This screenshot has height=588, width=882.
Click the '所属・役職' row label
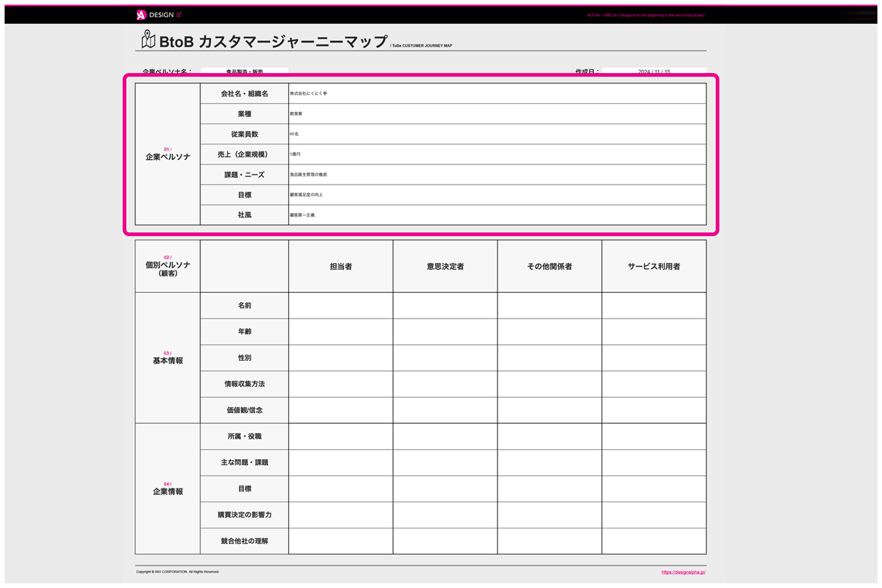[x=244, y=436]
